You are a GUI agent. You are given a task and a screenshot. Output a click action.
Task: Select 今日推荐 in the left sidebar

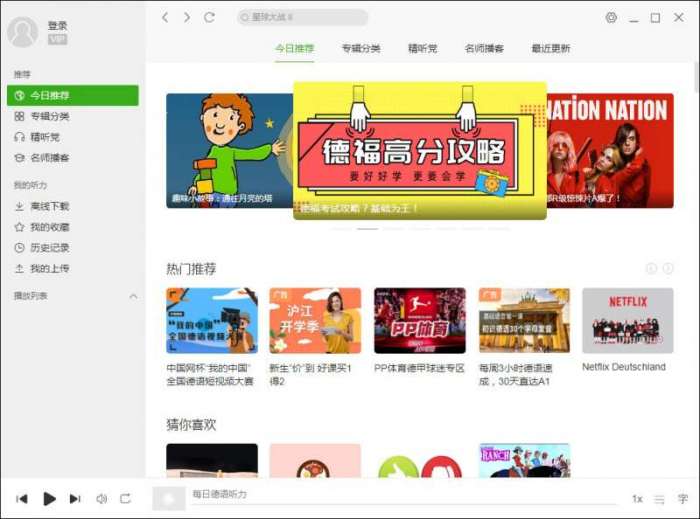[x=73, y=95]
